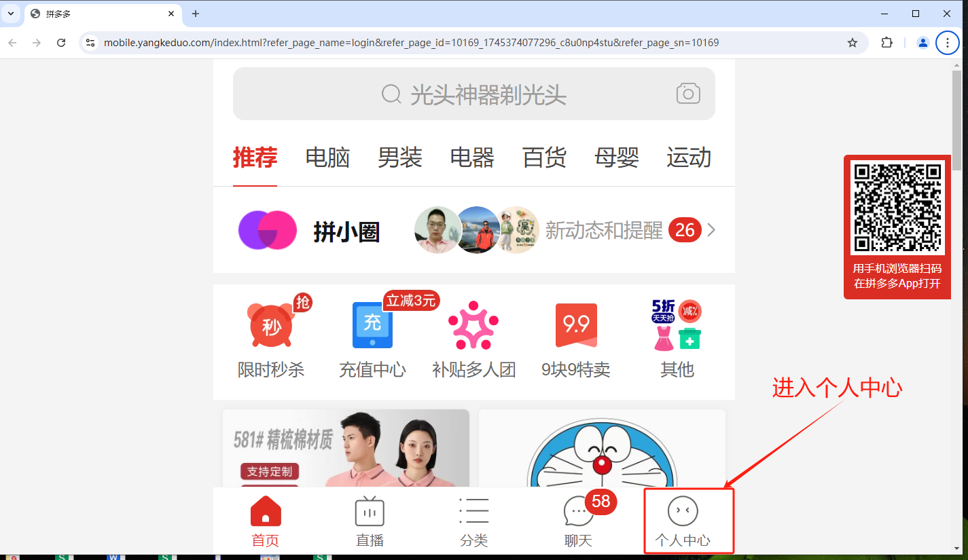Click the browser address bar URL

[411, 43]
